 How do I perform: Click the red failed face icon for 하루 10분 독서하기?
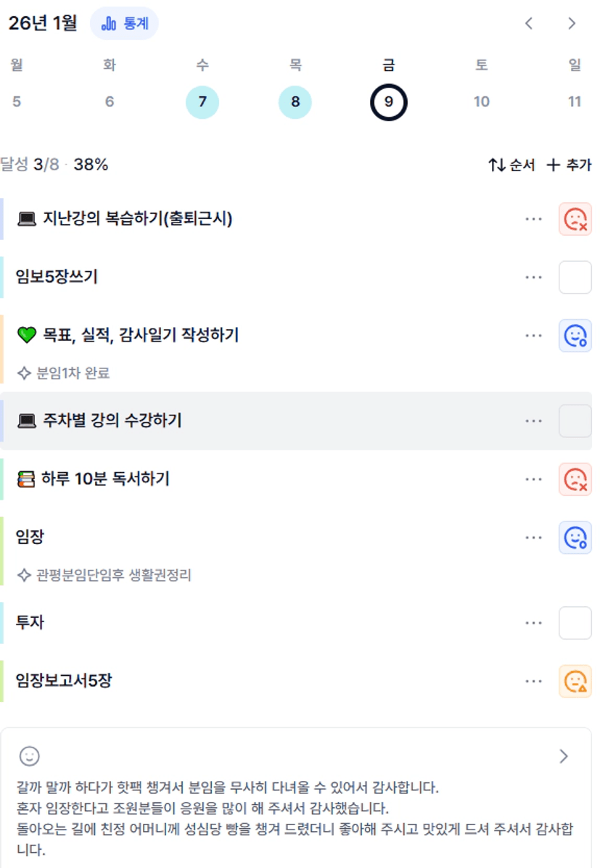pyautogui.click(x=575, y=479)
